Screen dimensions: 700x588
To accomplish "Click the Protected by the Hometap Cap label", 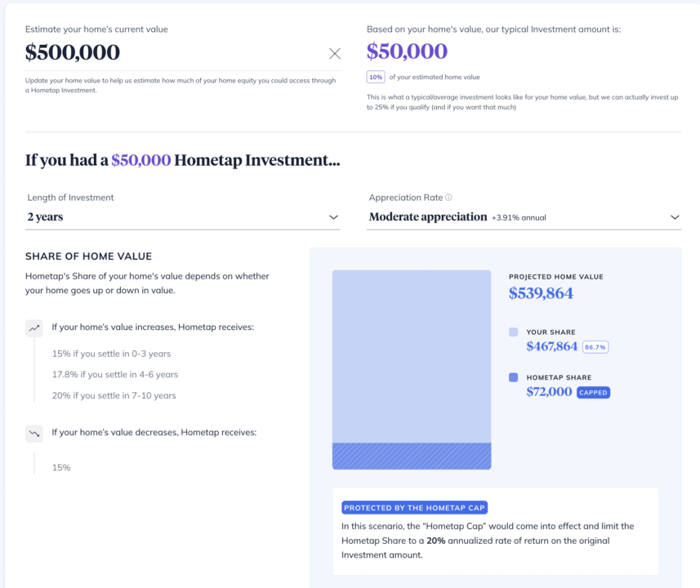I will (x=415, y=507).
